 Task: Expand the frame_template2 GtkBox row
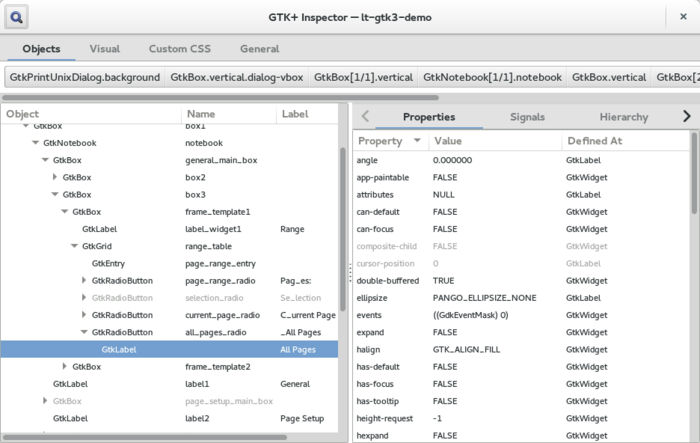[65, 367]
